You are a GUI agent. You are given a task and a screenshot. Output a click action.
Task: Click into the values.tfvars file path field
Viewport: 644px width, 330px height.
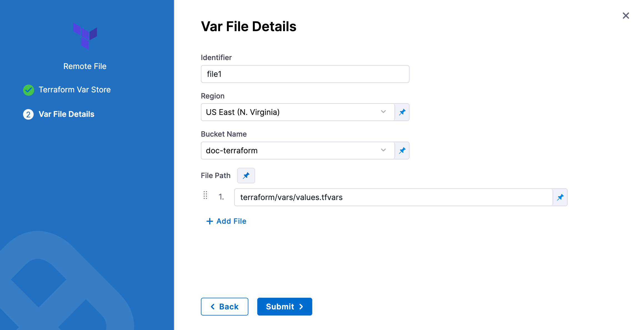(x=393, y=197)
